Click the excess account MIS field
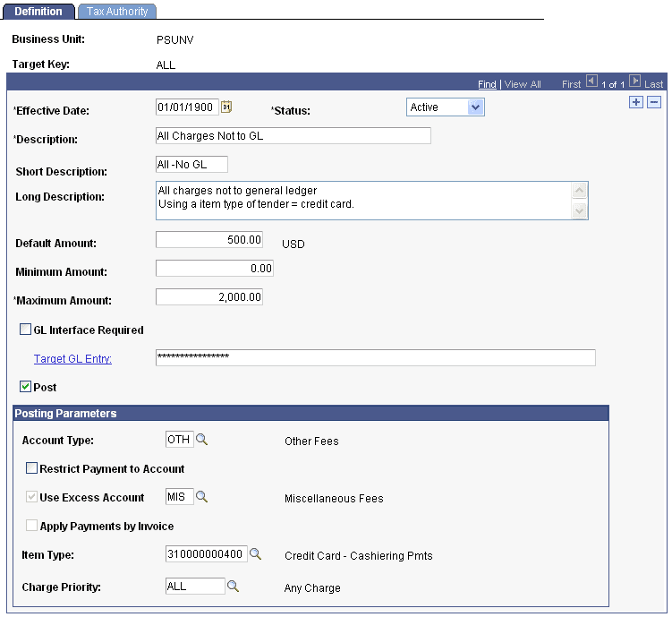 pos(180,497)
